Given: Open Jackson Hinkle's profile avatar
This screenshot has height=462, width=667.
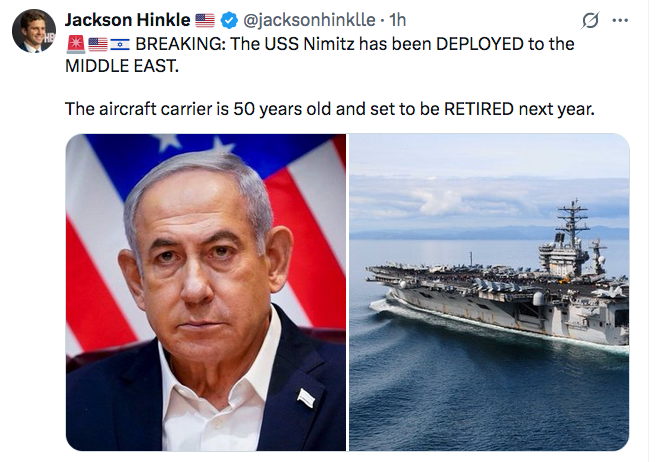Looking at the screenshot, I should click(x=33, y=31).
